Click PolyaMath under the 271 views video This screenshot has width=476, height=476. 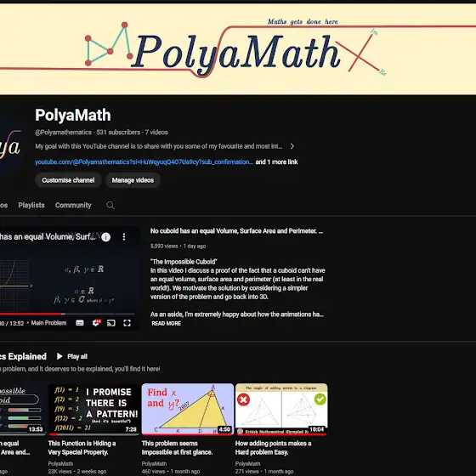click(x=247, y=463)
